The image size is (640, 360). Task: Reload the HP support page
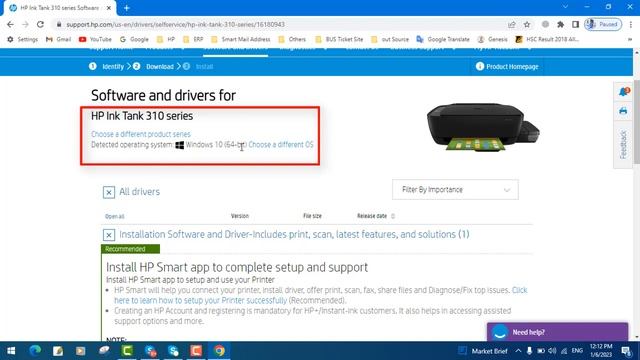(40, 24)
